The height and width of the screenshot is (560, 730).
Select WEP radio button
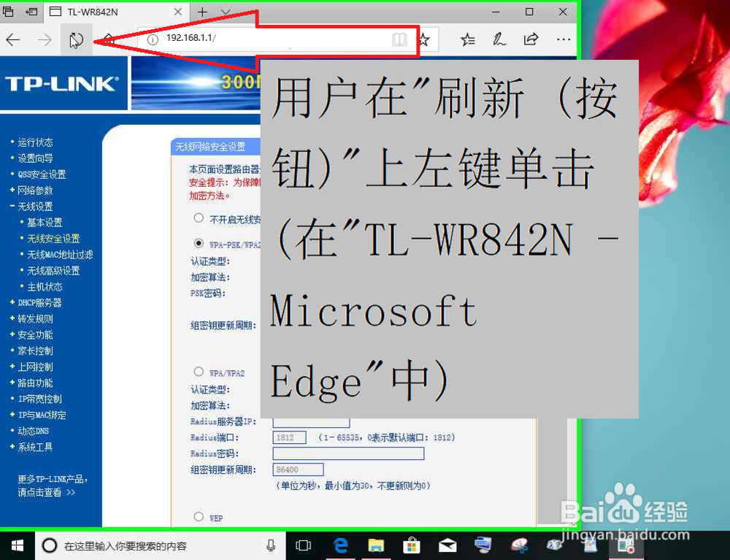[199, 516]
